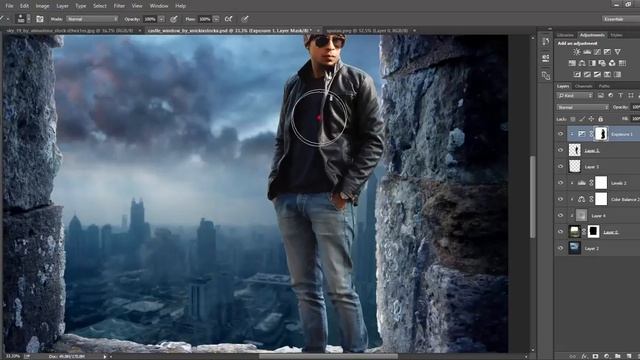Image resolution: width=640 pixels, height=360 pixels.
Task: Add a Posterize adjustment
Action: pyautogui.click(x=587, y=75)
